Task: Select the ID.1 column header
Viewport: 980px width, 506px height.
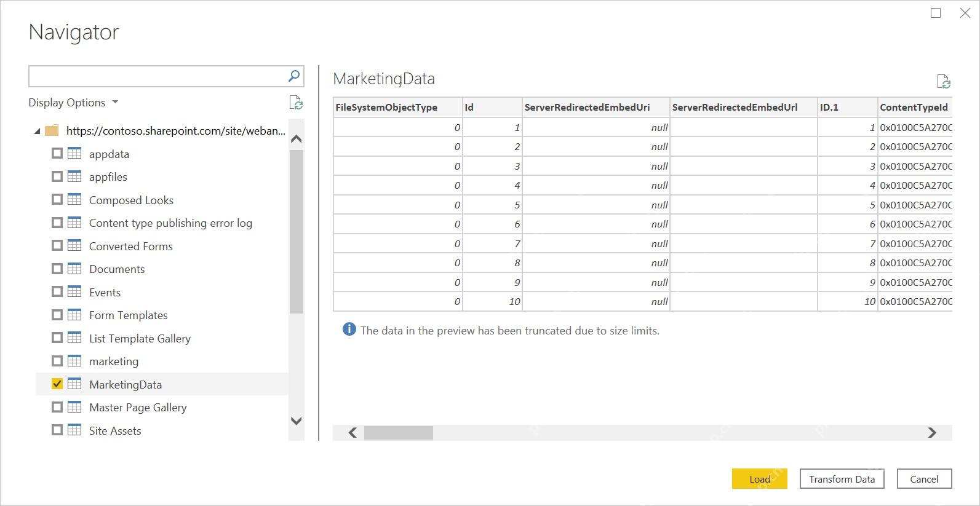Action: point(847,107)
